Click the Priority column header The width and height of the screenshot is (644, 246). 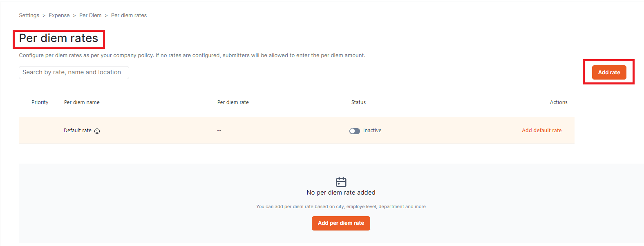coord(40,102)
